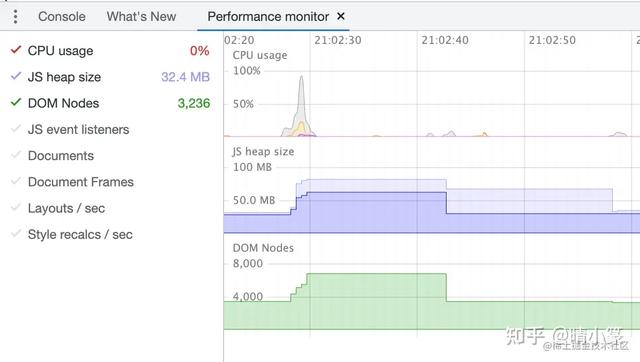Switch to the Console tab
The height and width of the screenshot is (362, 640).
[x=62, y=17]
